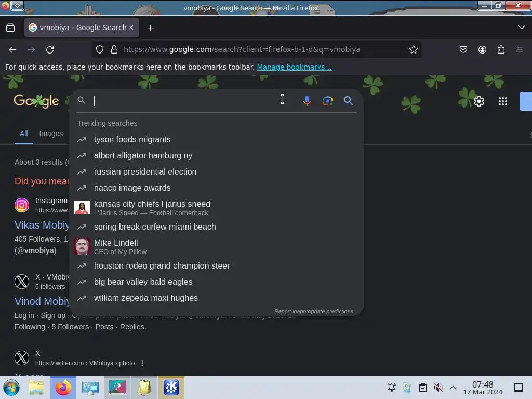Close the vmobiya Google Search tab
This screenshot has height=399, width=532.
tap(131, 28)
